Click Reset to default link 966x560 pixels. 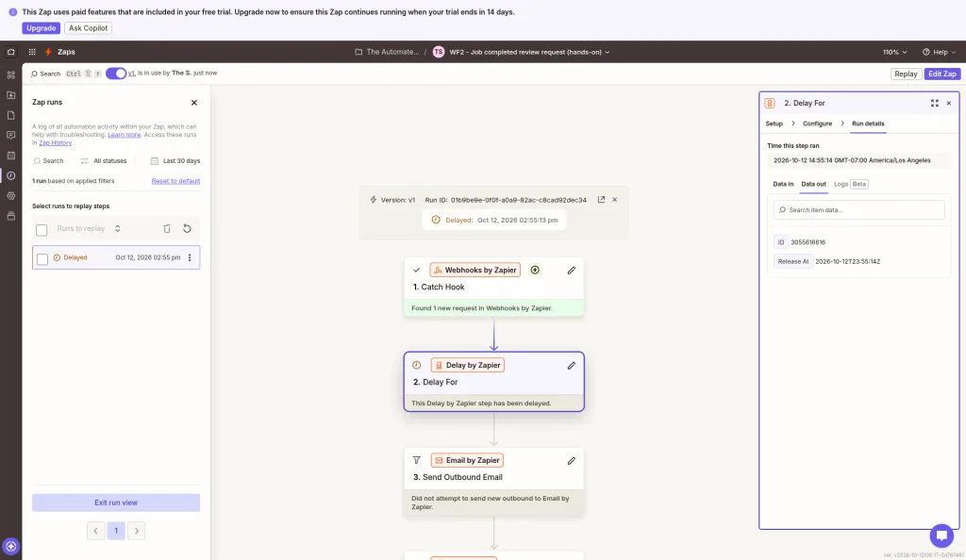point(175,181)
